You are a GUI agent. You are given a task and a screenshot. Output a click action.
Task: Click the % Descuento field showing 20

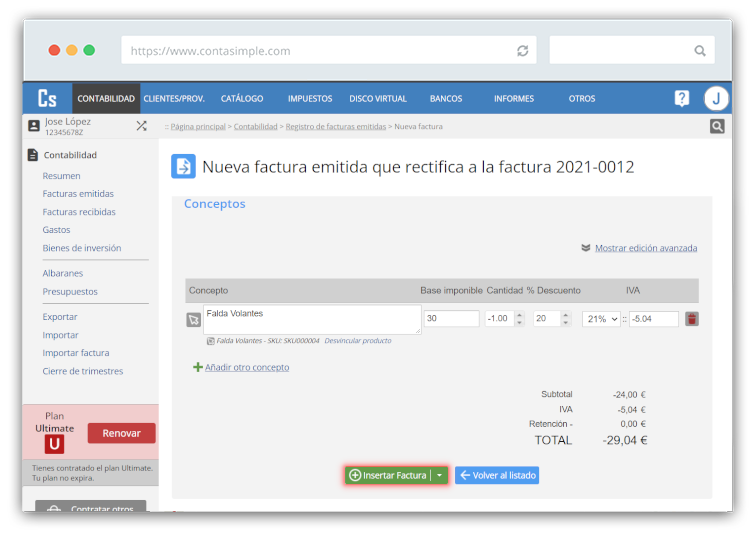point(547,318)
